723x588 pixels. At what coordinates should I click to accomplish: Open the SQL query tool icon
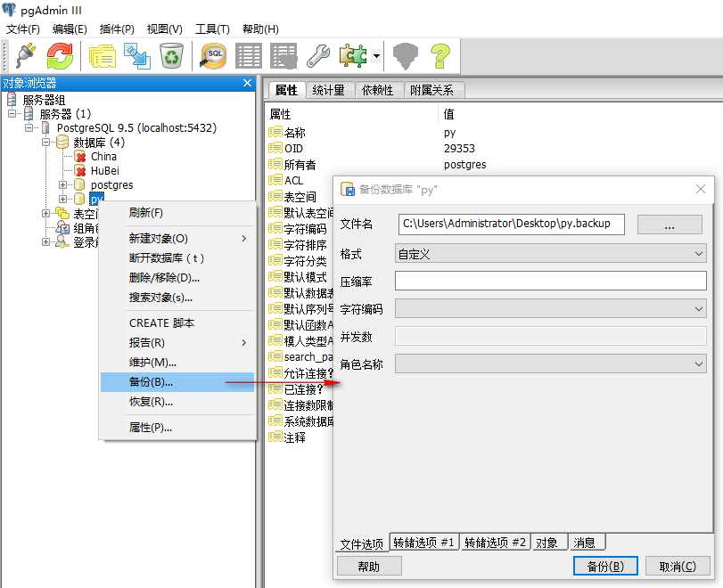[x=213, y=56]
